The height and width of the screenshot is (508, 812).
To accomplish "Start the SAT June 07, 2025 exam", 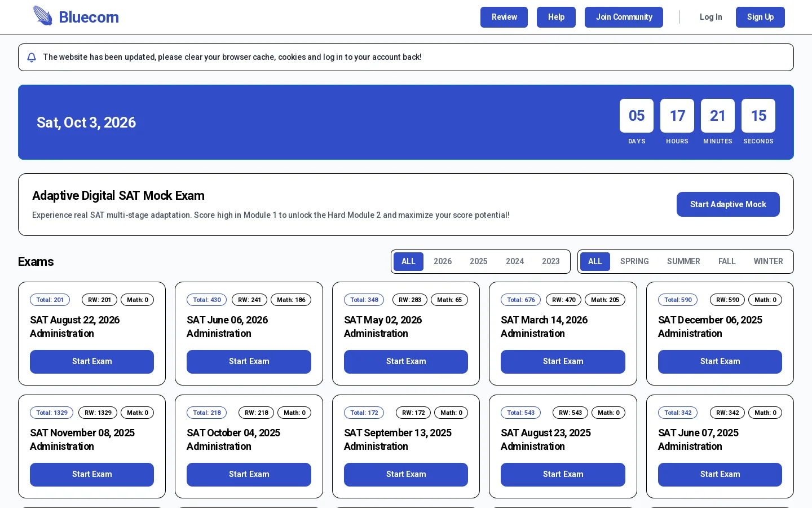I will click(720, 475).
